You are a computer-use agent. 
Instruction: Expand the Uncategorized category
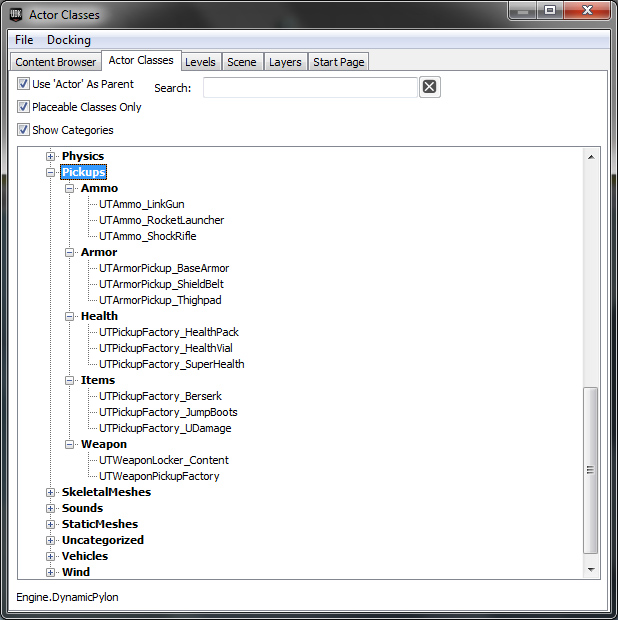point(50,540)
